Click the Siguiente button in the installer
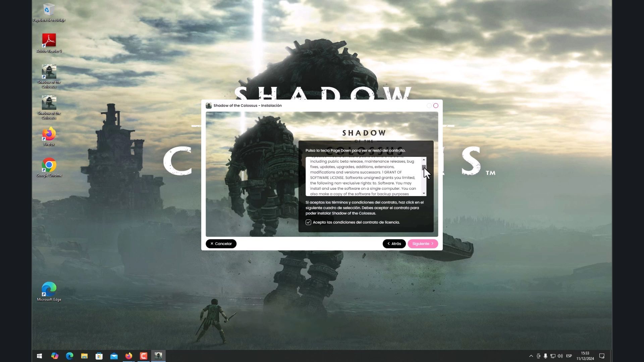 tap(423, 244)
